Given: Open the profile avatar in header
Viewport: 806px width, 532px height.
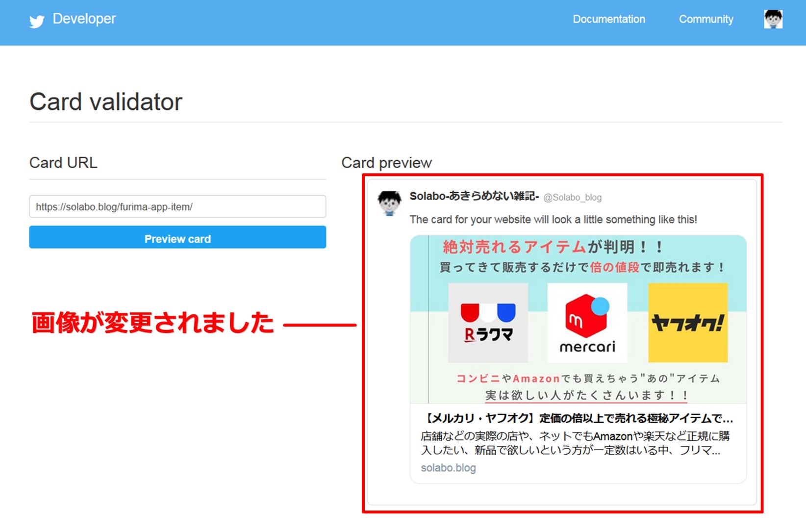Looking at the screenshot, I should point(773,19).
